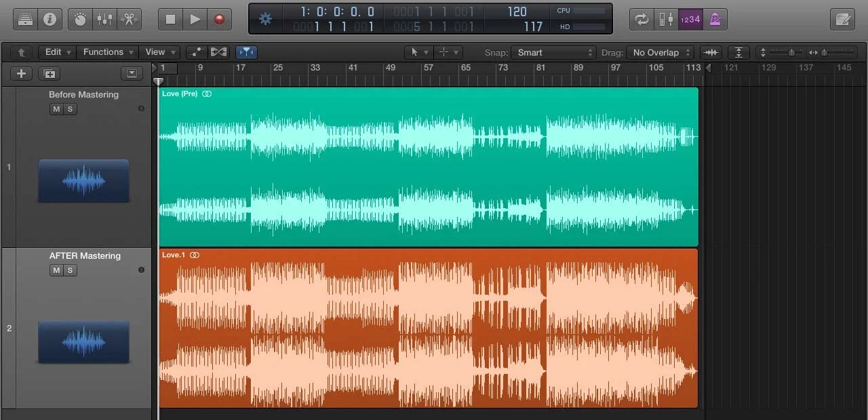
Task: Add a new track with the plus button
Action: click(x=20, y=73)
